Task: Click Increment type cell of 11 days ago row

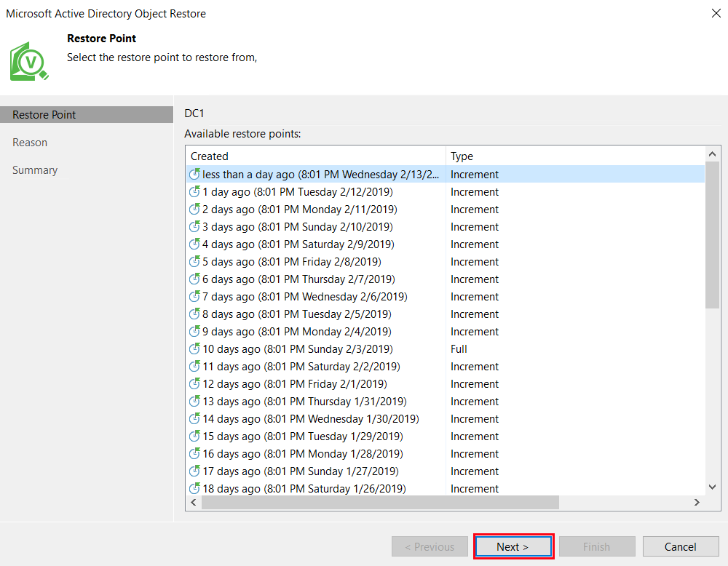Action: point(475,367)
